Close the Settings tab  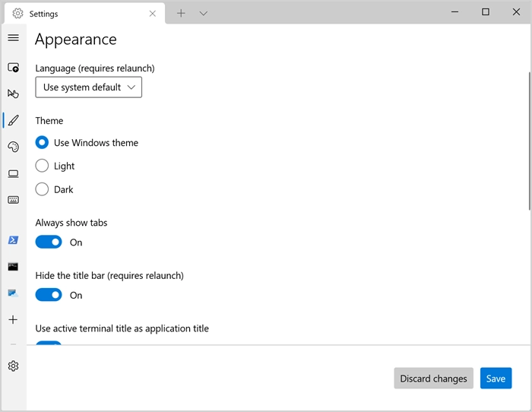(x=153, y=13)
